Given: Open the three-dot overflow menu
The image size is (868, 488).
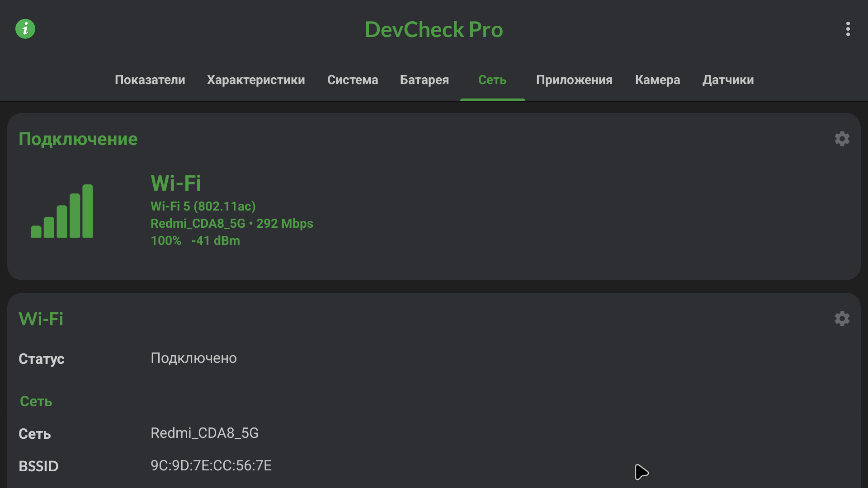Looking at the screenshot, I should (x=848, y=29).
